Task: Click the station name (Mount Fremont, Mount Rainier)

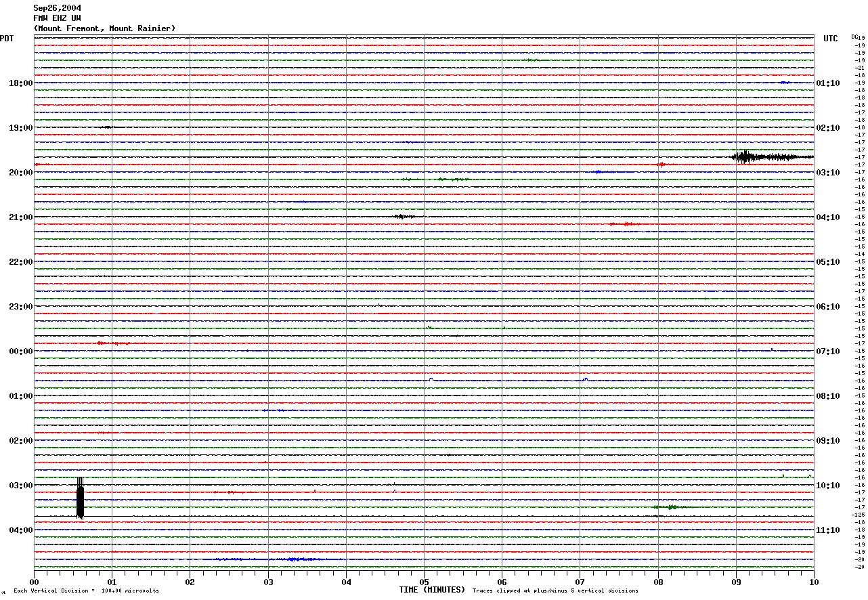Action: pyautogui.click(x=104, y=28)
